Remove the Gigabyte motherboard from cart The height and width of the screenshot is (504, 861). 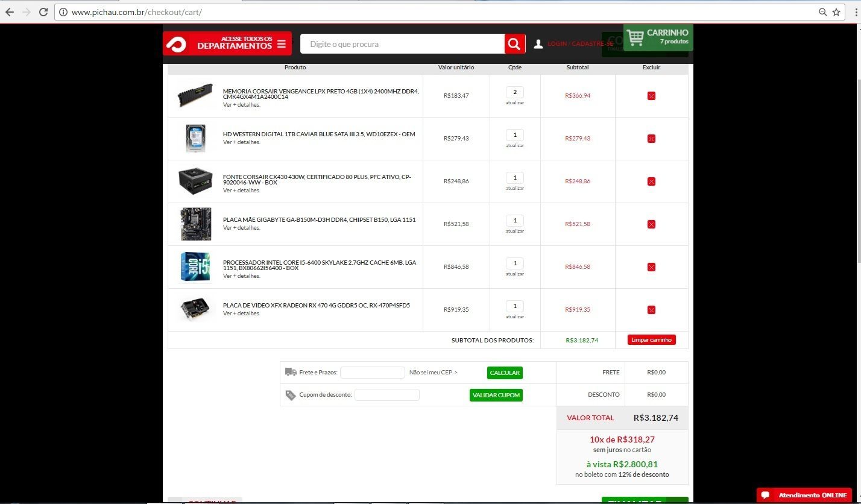coord(651,224)
